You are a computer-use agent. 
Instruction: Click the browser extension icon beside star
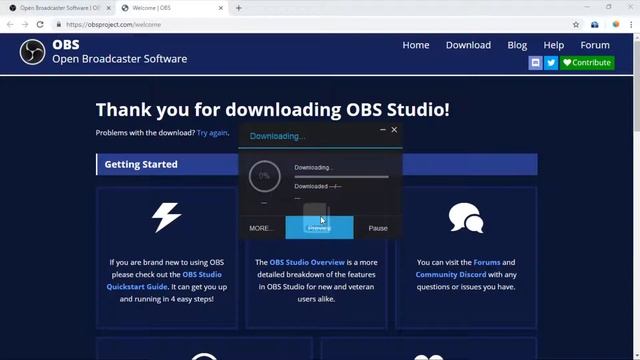click(x=595, y=24)
